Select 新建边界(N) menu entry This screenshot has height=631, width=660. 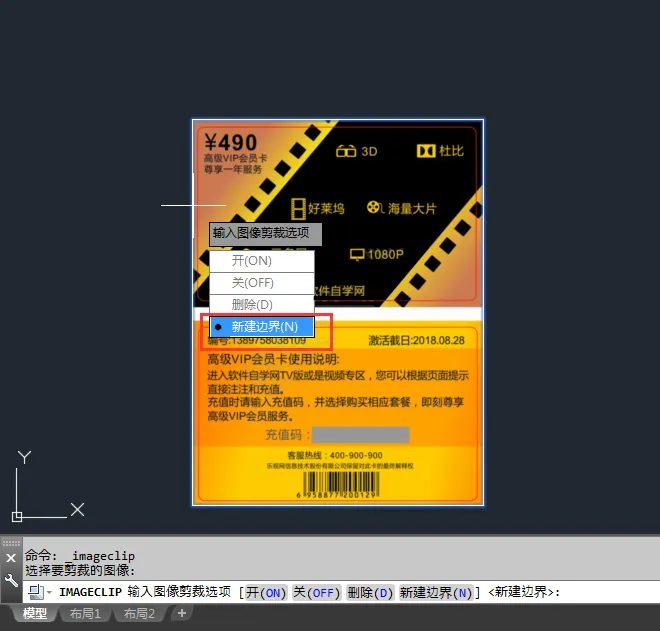[x=261, y=327]
